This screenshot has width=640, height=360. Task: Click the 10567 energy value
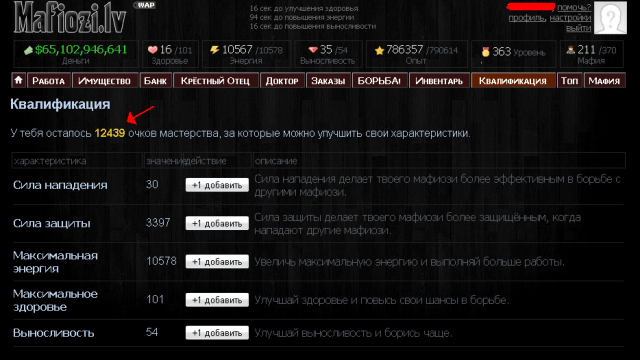[237, 49]
